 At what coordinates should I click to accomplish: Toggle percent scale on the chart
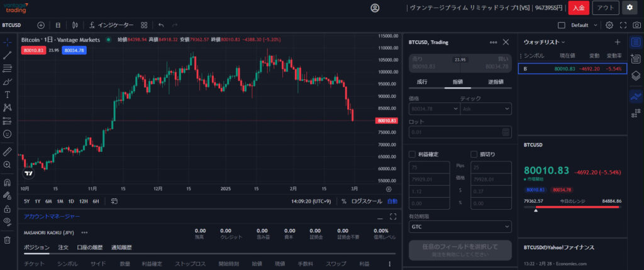click(x=344, y=201)
